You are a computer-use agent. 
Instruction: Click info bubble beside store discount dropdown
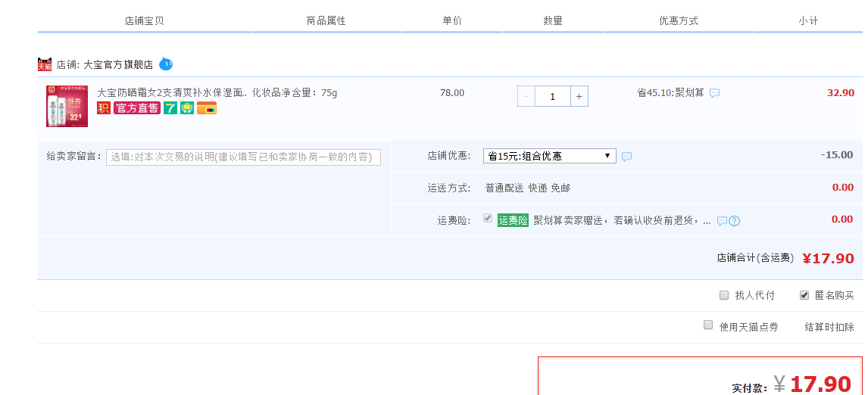626,157
